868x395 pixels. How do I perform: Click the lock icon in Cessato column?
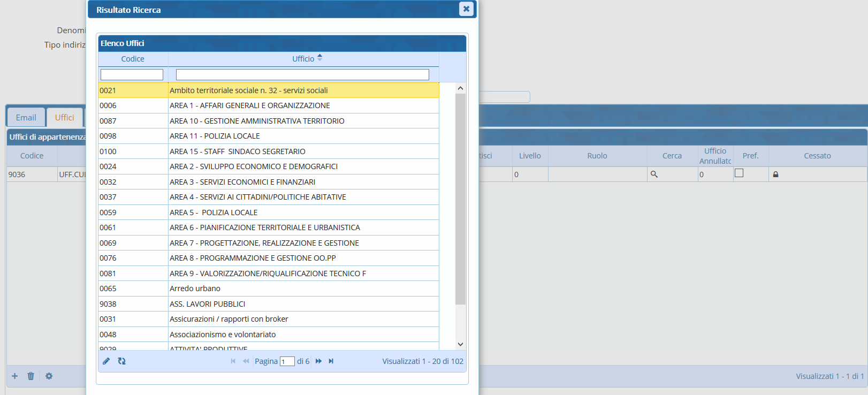click(x=775, y=174)
